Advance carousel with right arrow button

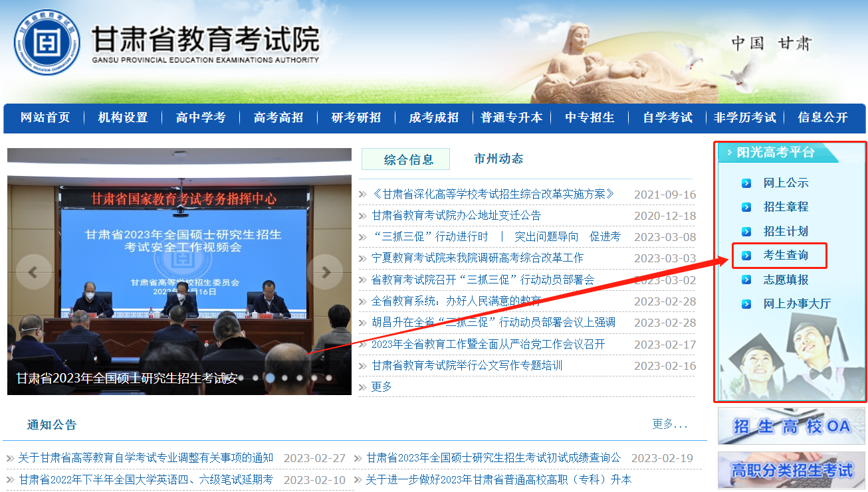coord(326,272)
